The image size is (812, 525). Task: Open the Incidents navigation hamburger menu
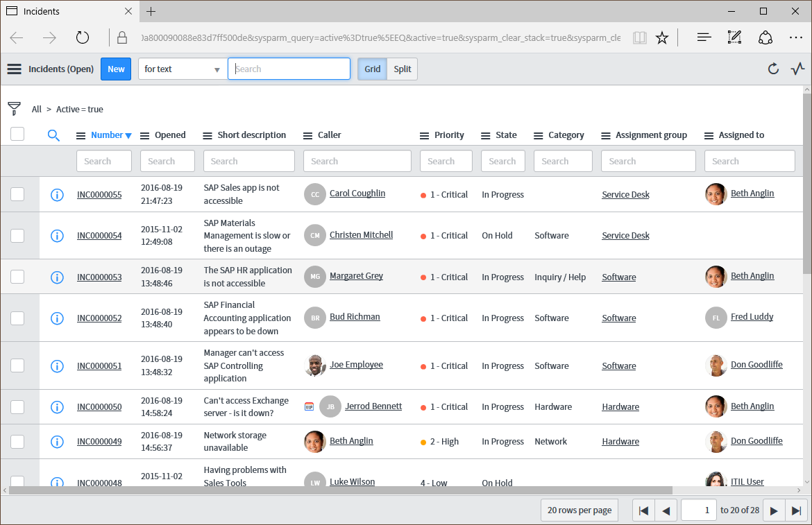pos(14,69)
